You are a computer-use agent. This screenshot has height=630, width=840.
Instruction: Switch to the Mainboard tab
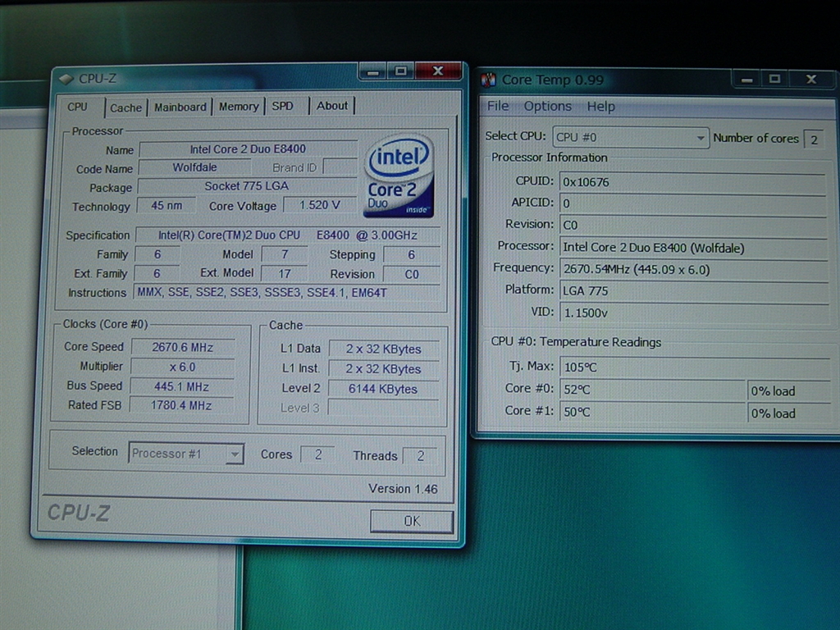(180, 107)
